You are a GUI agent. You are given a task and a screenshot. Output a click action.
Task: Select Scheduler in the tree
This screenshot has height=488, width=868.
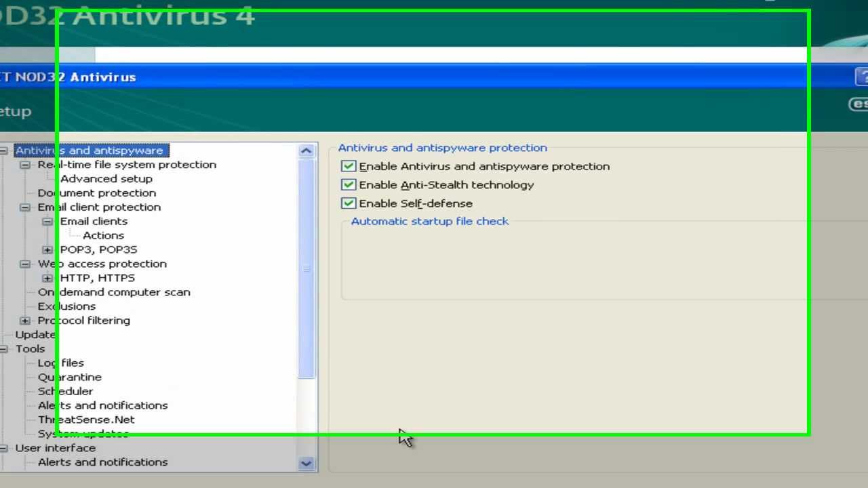click(65, 392)
